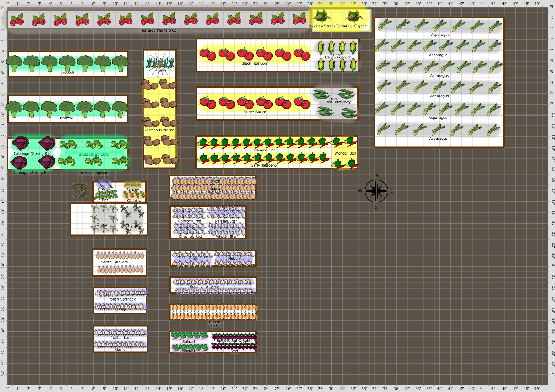Click the 'Metichi' garlic label
Viewport: 555px width, 392px height.
(234, 259)
